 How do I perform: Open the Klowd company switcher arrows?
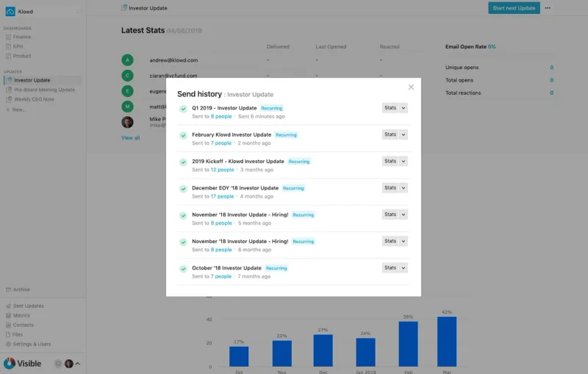(78, 12)
